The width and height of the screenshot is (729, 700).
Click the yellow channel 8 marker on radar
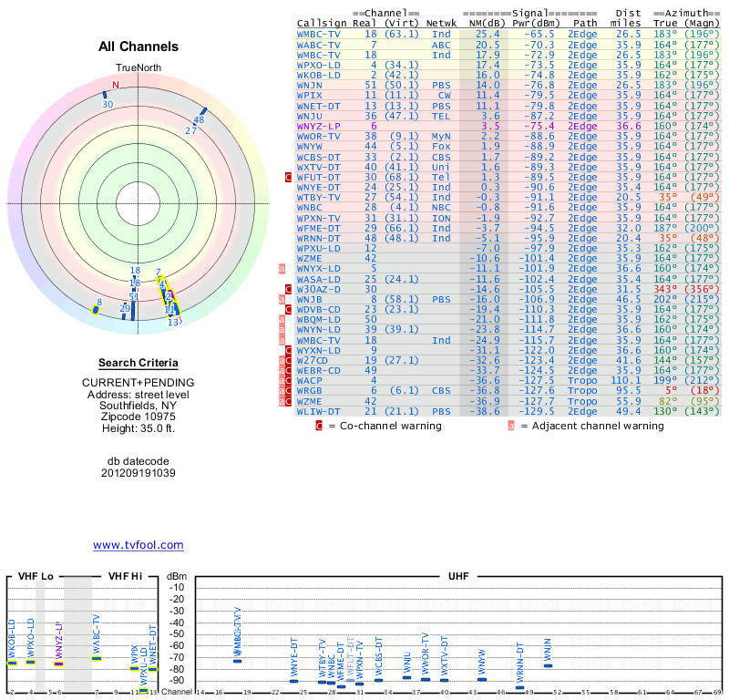(96, 310)
